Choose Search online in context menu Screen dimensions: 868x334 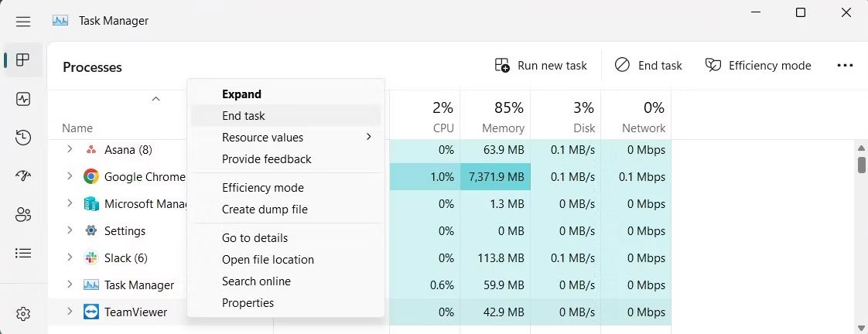[285, 281]
